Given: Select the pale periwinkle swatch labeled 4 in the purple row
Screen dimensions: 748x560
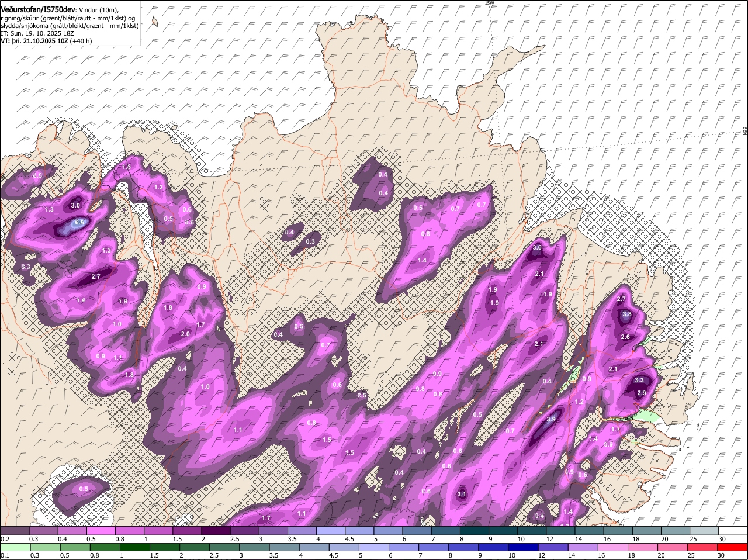Looking at the screenshot, I should pyautogui.click(x=331, y=530).
